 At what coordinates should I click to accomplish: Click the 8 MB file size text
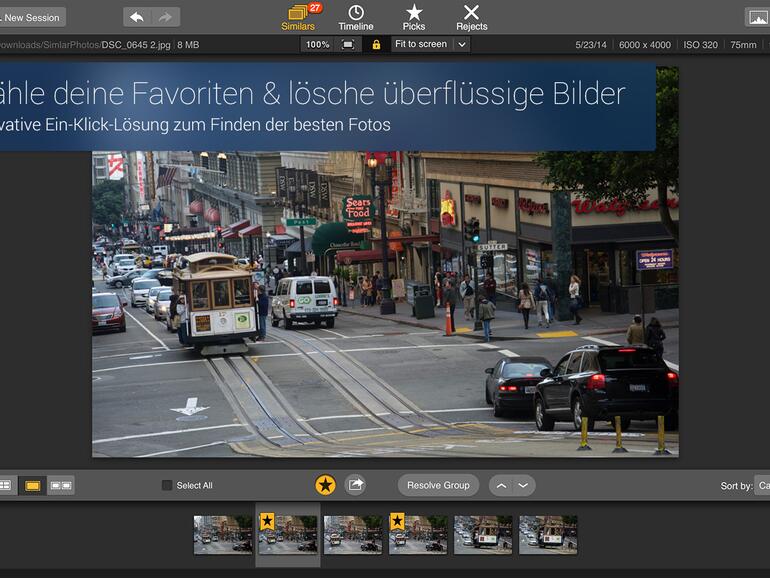(188, 45)
